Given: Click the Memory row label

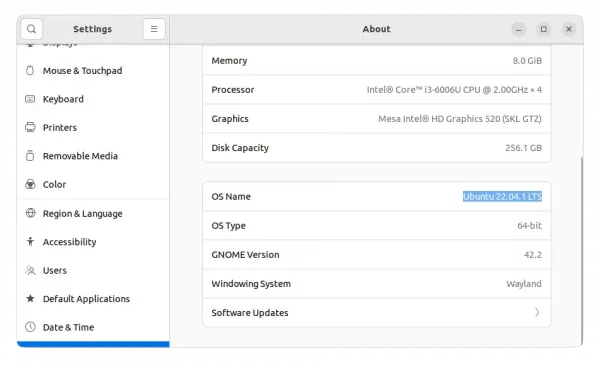Looking at the screenshot, I should click(229, 60).
